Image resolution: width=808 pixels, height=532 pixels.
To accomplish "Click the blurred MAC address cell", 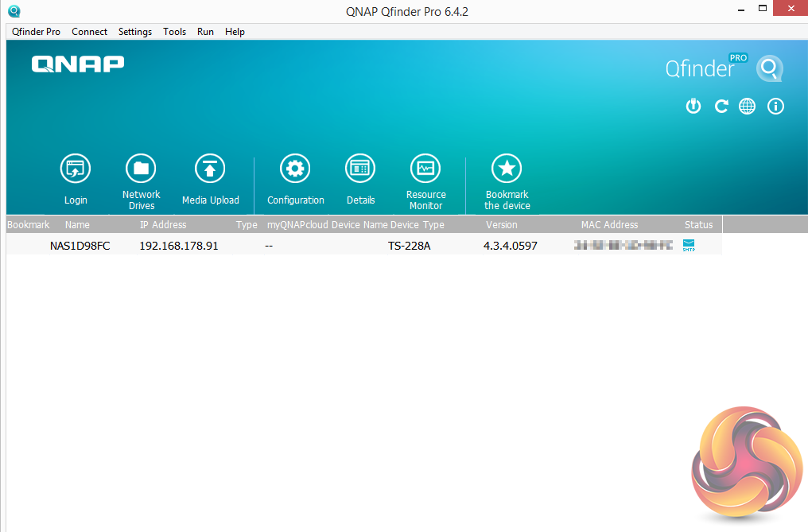I will coord(623,246).
